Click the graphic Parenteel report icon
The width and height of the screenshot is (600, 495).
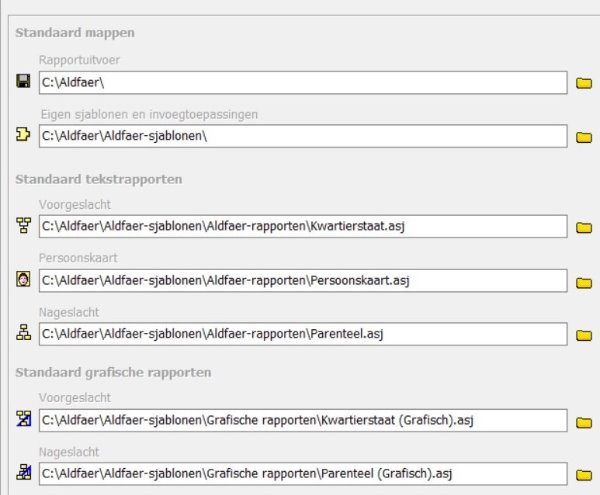click(23, 473)
